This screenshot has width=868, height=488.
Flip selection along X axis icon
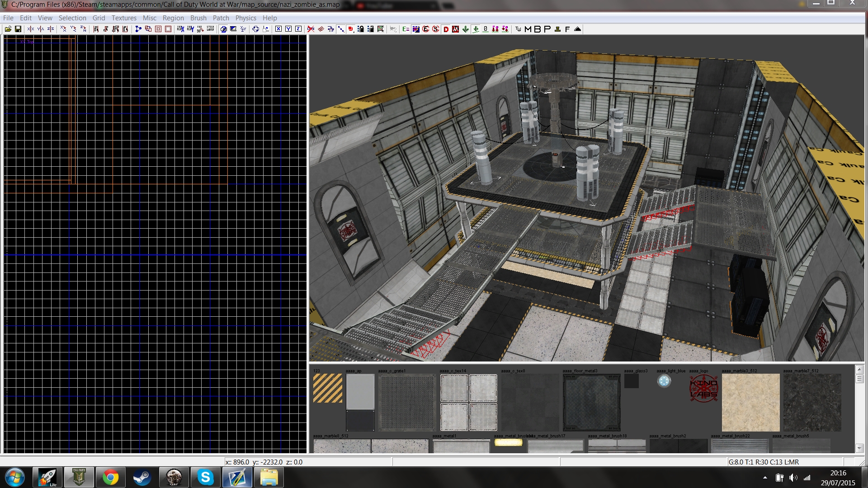coord(31,29)
